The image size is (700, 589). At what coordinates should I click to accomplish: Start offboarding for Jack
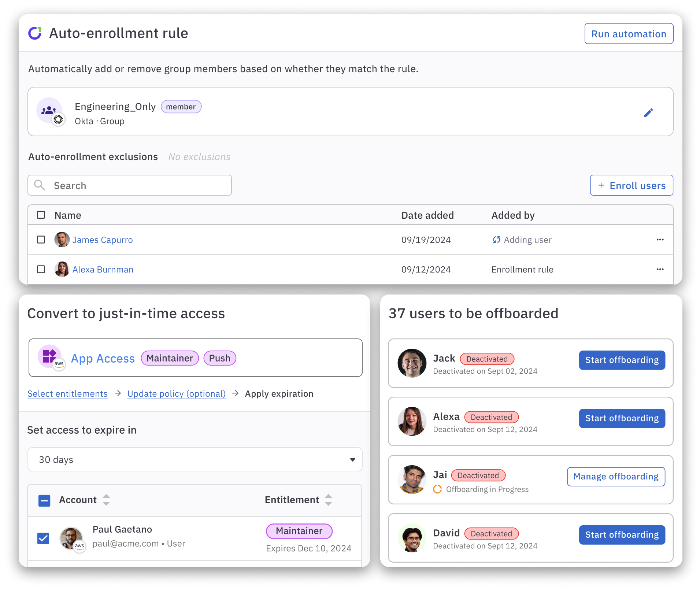[622, 360]
